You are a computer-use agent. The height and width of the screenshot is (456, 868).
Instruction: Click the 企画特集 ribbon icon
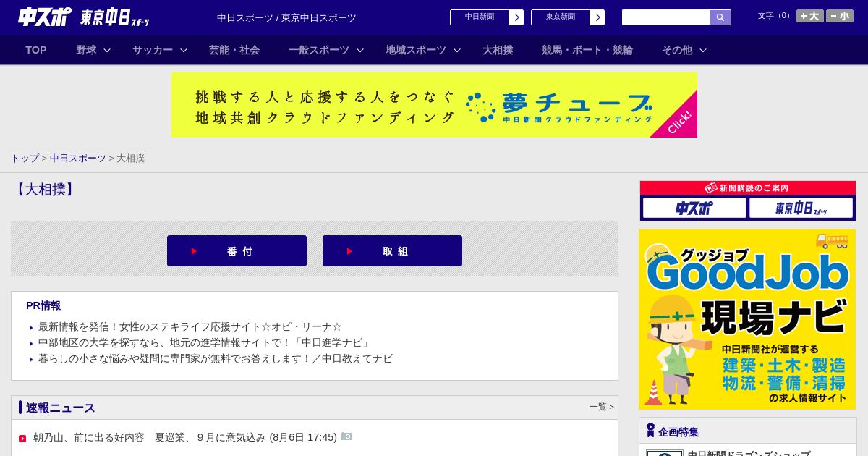coord(650,430)
